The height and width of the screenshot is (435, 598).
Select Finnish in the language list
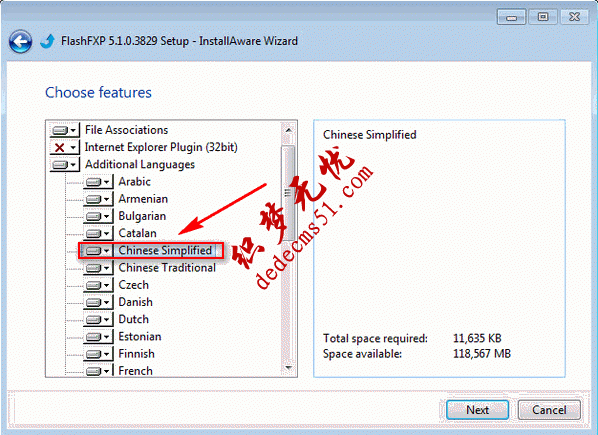pos(136,354)
